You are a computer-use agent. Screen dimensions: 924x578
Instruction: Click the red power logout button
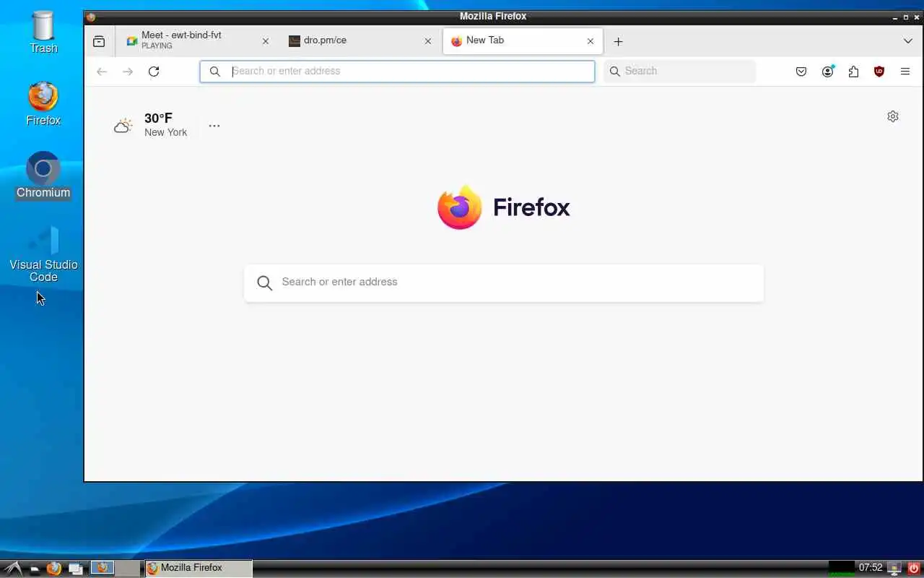coord(914,569)
